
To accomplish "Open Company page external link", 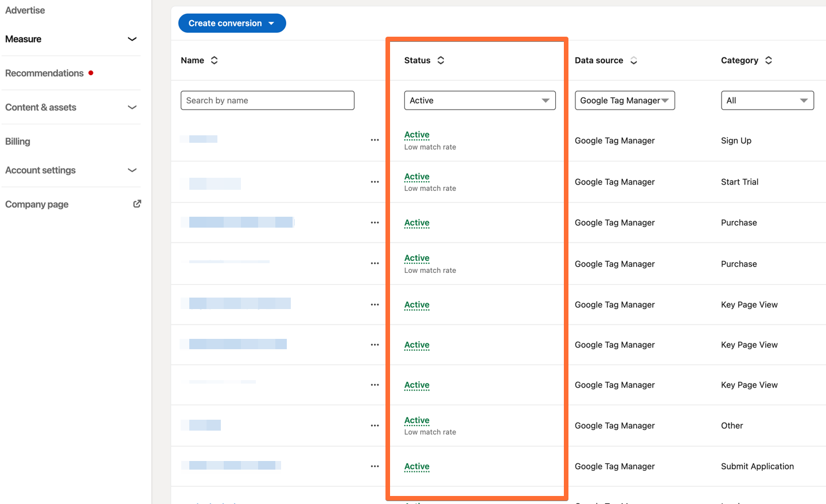I will tap(37, 204).
